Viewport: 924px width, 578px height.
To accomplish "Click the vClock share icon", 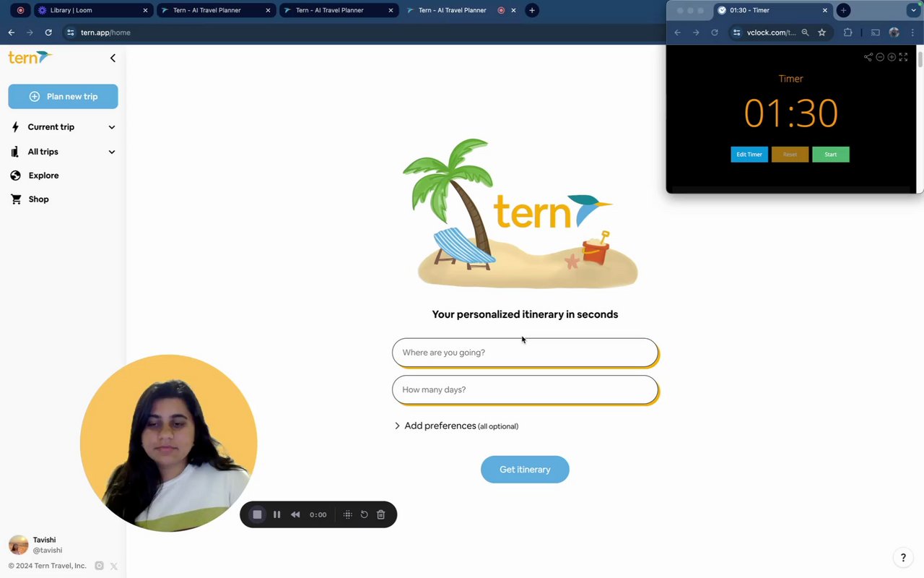I will [x=868, y=57].
